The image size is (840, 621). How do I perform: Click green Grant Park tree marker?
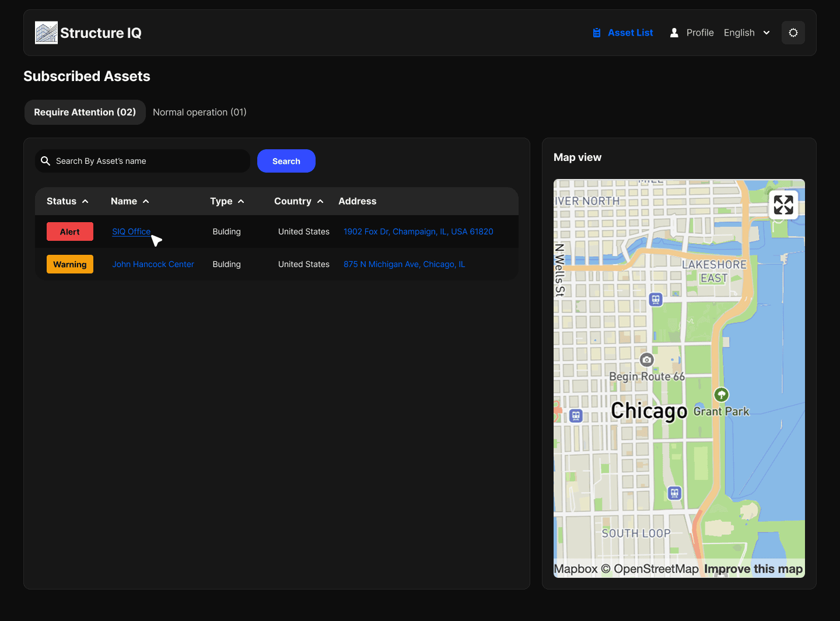click(x=722, y=395)
